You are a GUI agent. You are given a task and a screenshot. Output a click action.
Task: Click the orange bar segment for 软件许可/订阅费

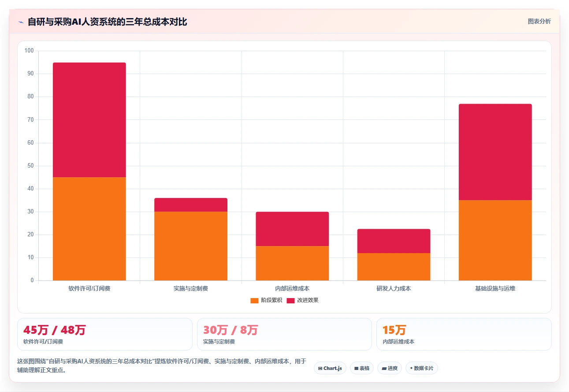click(89, 229)
